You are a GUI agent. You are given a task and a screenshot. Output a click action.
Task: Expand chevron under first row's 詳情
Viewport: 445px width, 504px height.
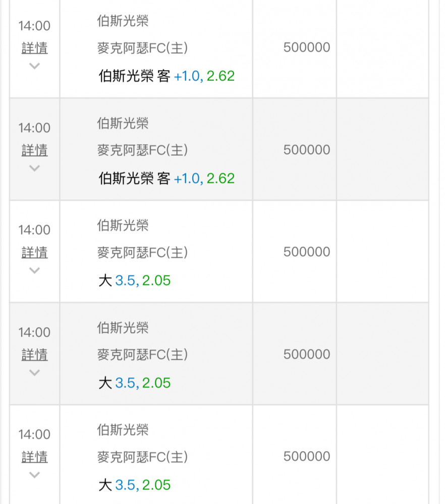pos(34,66)
